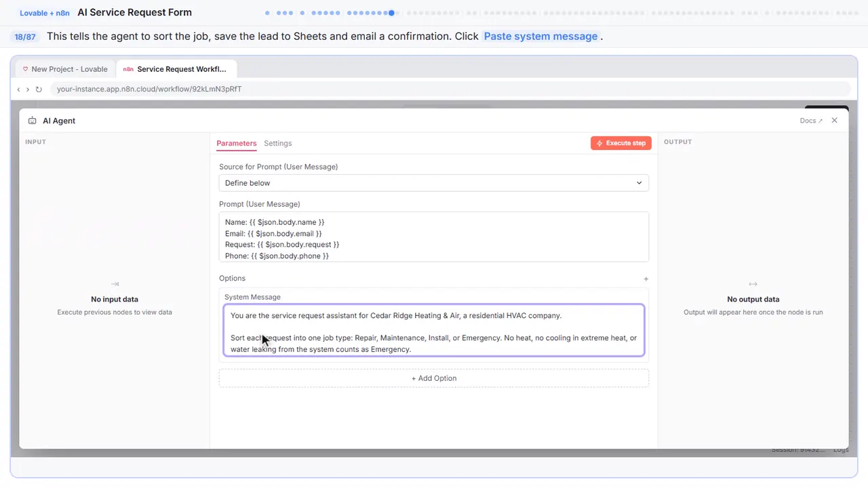This screenshot has width=868, height=488.
Task: Click the System Message text area
Action: click(434, 330)
